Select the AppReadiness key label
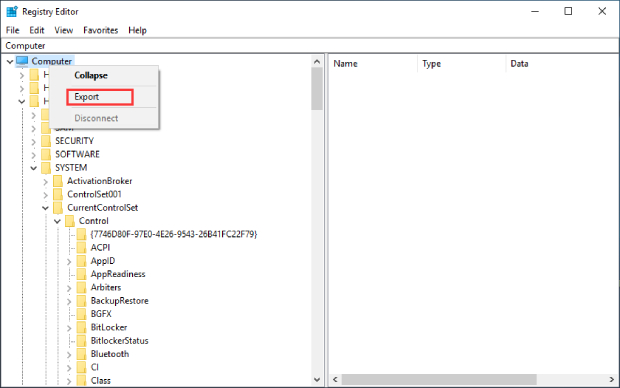Screen dimensions: 620x388 118,274
